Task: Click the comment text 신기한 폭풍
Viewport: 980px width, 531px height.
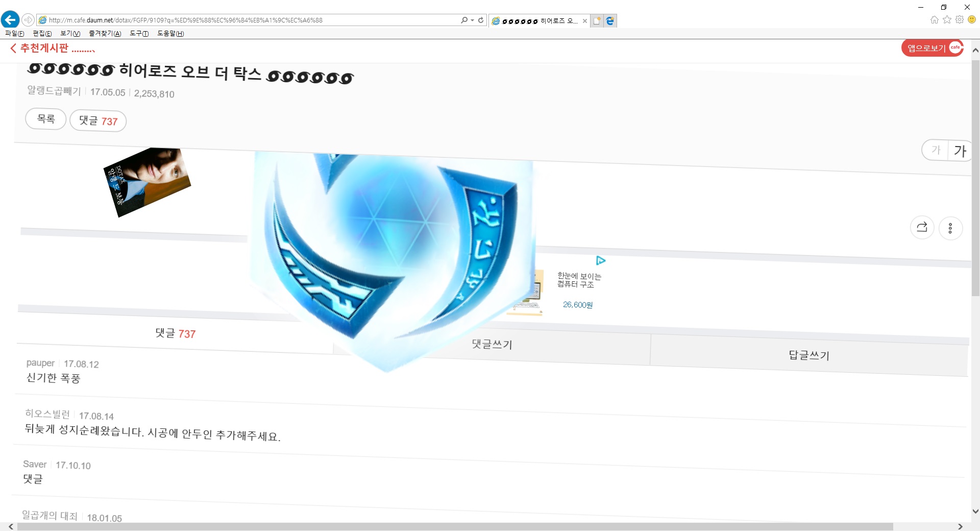Action: pos(53,378)
